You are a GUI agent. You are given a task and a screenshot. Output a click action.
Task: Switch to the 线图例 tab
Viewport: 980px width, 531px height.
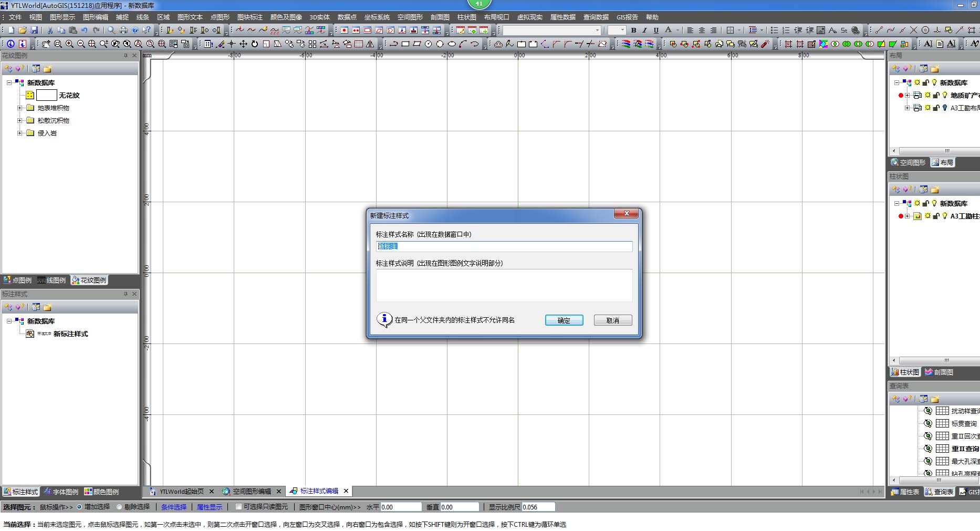pos(51,280)
